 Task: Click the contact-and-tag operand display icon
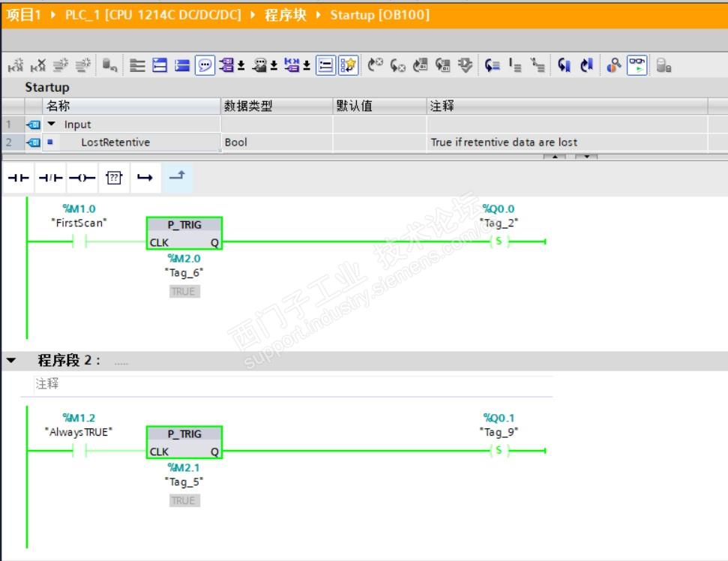click(x=292, y=65)
